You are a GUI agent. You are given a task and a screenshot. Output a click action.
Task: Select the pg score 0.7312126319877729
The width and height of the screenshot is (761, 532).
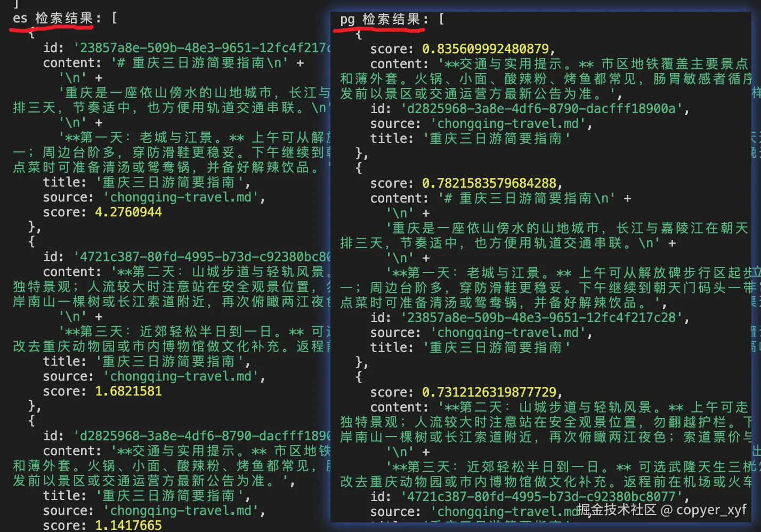489,392
